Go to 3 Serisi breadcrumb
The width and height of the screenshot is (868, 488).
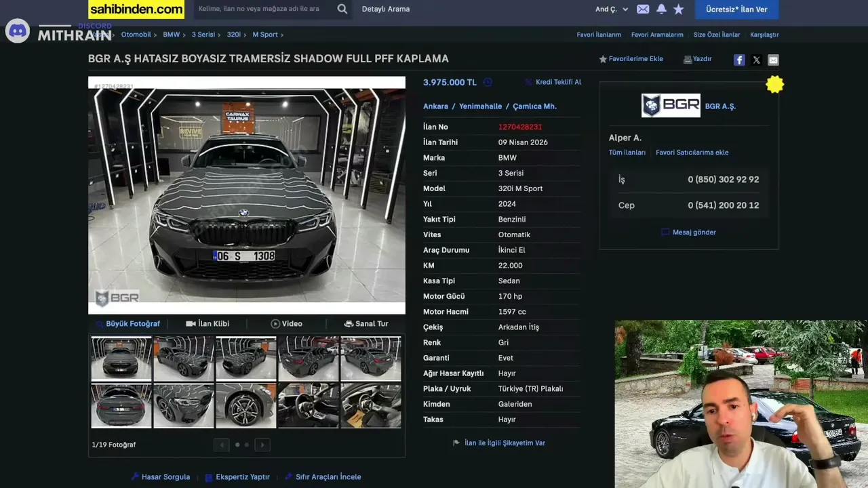(x=203, y=35)
